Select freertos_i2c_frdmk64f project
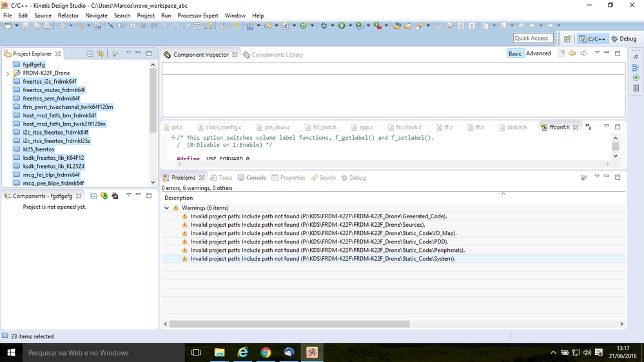Viewport: 644px width, 362px height. [x=50, y=81]
